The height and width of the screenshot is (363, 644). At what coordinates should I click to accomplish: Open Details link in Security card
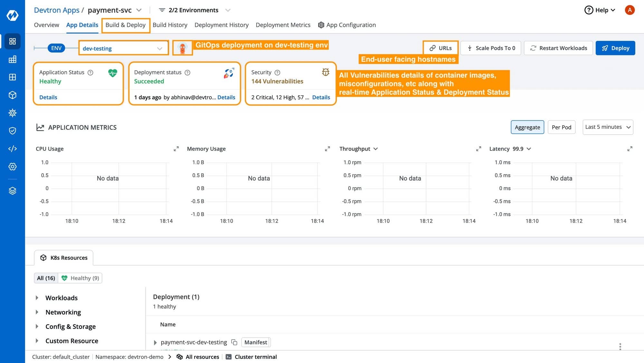pos(321,97)
